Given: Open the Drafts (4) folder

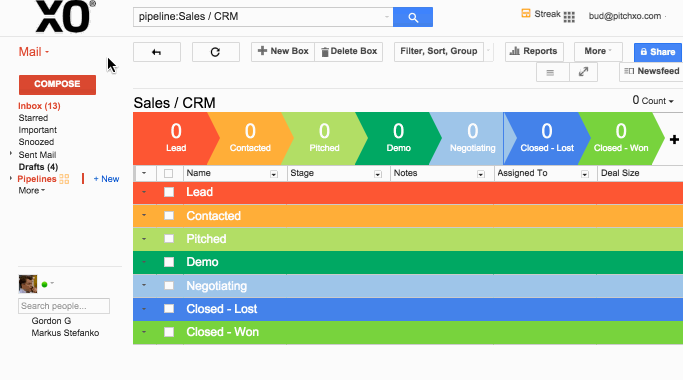Looking at the screenshot, I should point(38,167).
